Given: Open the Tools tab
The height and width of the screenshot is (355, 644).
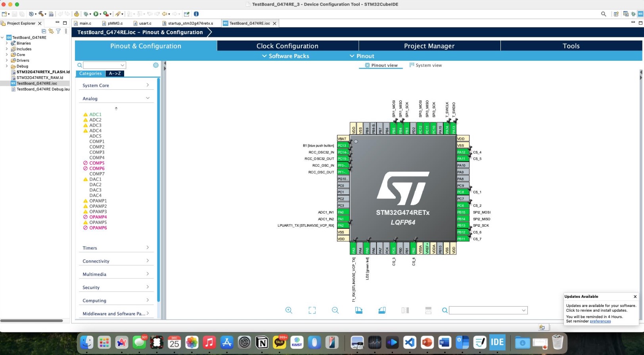Looking at the screenshot, I should coord(571,46).
